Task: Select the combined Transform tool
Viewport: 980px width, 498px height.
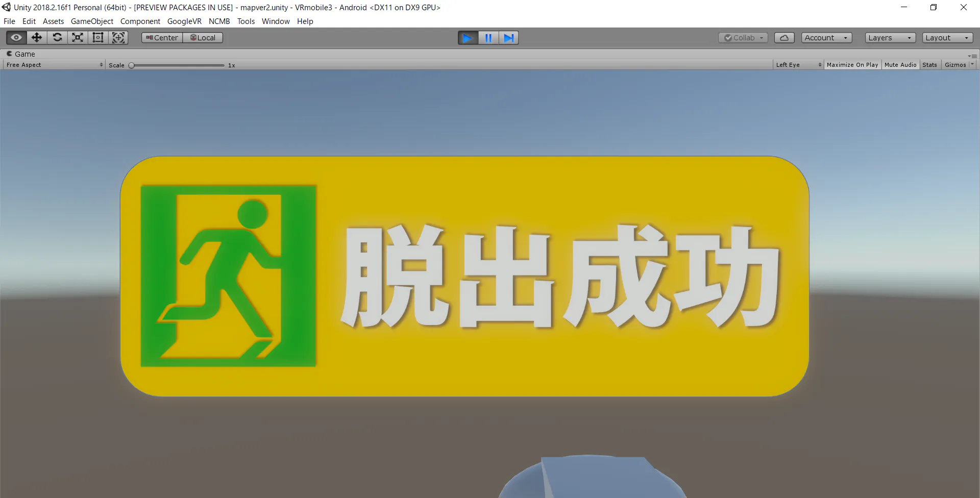Action: pyautogui.click(x=118, y=38)
